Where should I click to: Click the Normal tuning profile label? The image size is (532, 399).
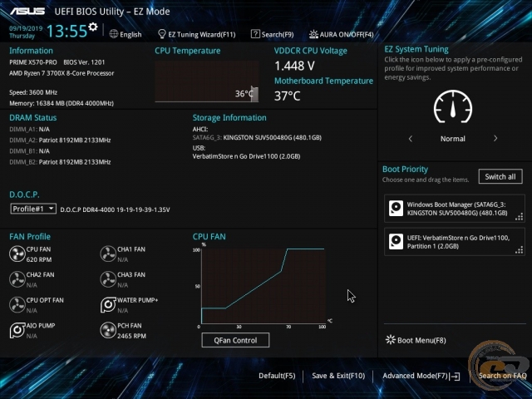(x=453, y=139)
